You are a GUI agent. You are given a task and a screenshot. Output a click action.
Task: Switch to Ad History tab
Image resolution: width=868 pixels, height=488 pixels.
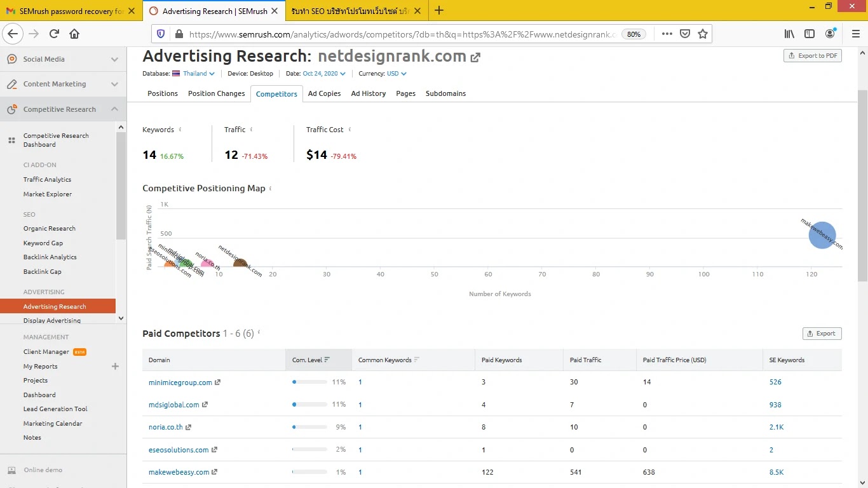(x=369, y=93)
